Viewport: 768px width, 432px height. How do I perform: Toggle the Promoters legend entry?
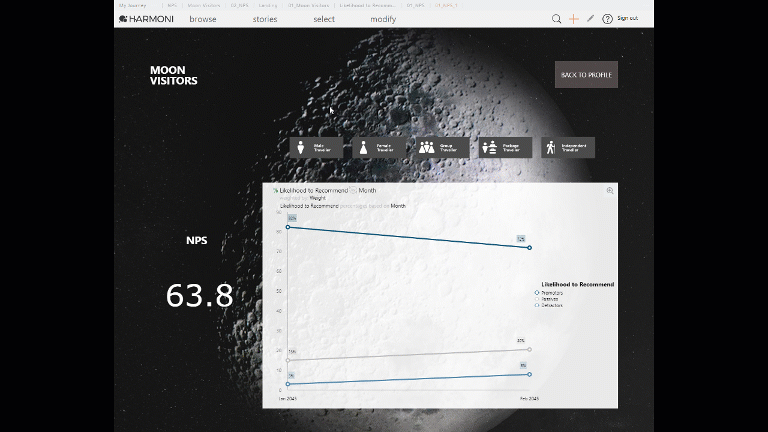tap(549, 293)
